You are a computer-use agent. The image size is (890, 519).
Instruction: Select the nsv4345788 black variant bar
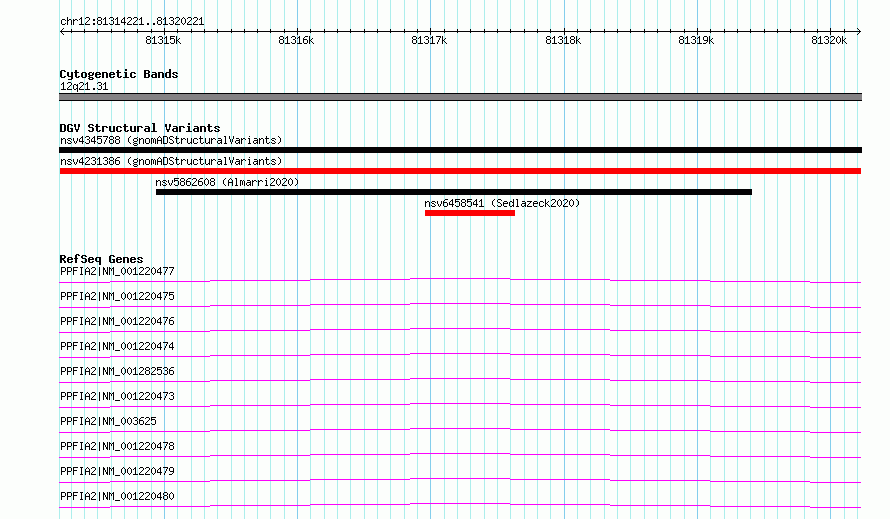click(x=460, y=150)
